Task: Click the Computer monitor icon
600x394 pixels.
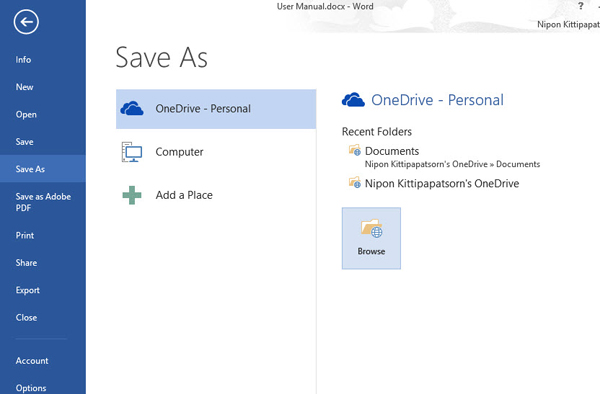Action: click(x=132, y=152)
